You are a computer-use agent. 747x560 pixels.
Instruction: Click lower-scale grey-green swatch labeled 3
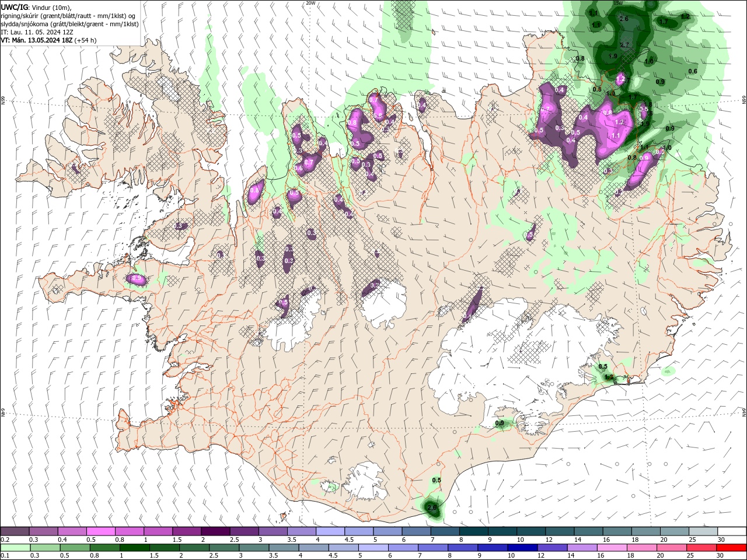click(x=254, y=548)
